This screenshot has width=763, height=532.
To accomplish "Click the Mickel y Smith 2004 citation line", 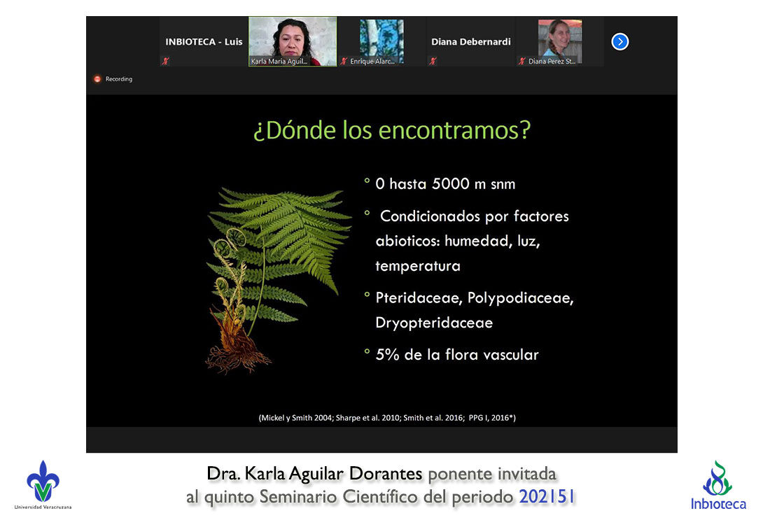I will click(387, 418).
